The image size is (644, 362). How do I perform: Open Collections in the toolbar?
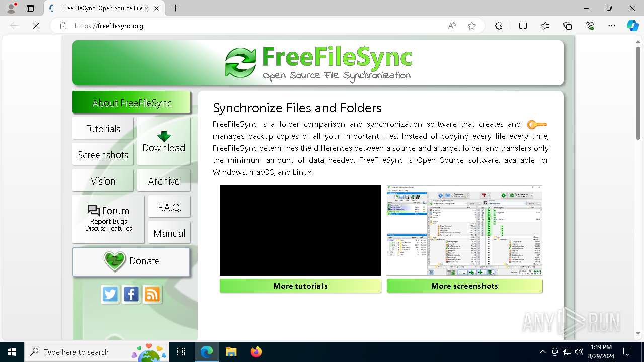point(568,26)
